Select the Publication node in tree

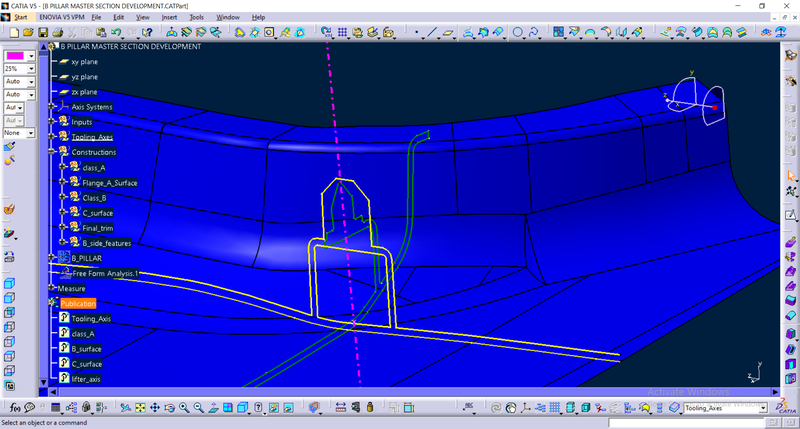click(77, 303)
